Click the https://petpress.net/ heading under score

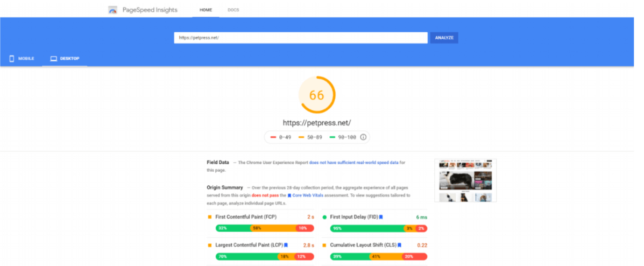[317, 123]
